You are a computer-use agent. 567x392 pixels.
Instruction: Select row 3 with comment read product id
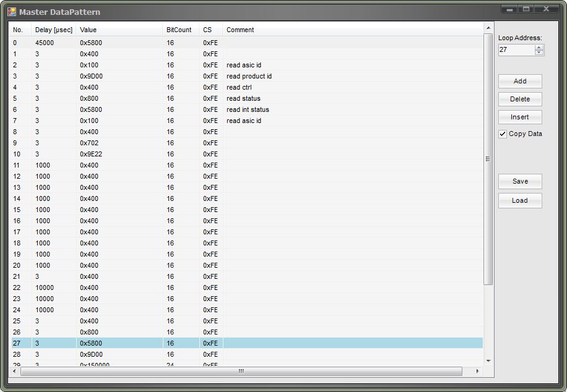249,76
